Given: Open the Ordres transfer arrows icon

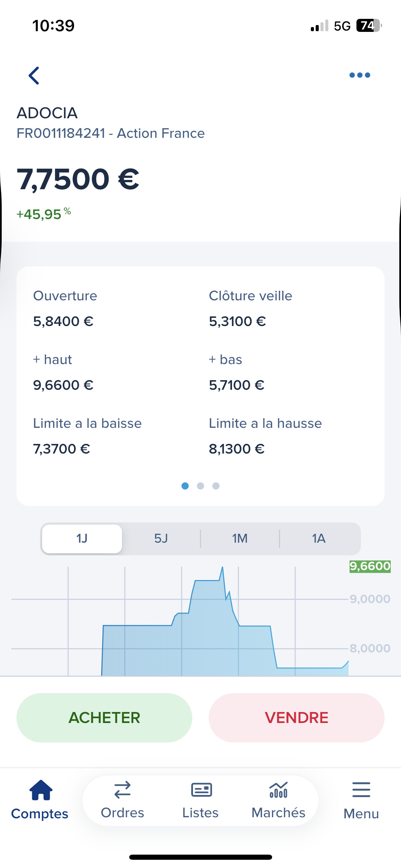Looking at the screenshot, I should [122, 790].
